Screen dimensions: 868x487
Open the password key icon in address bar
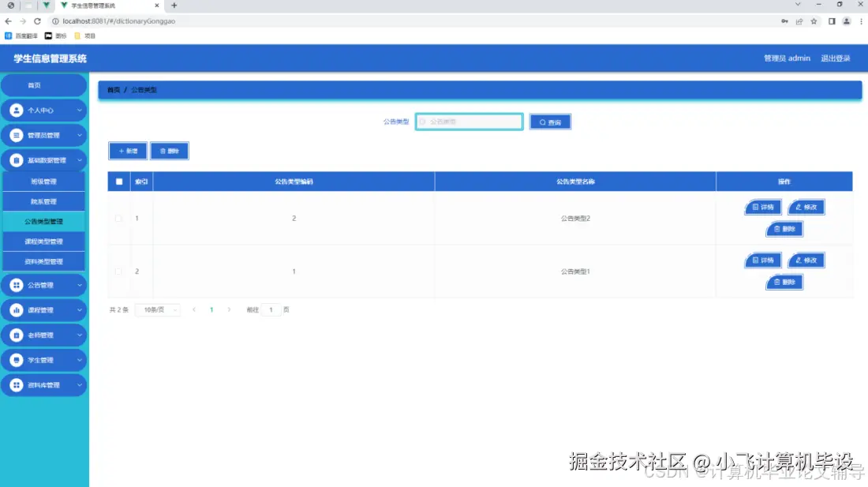(x=784, y=21)
